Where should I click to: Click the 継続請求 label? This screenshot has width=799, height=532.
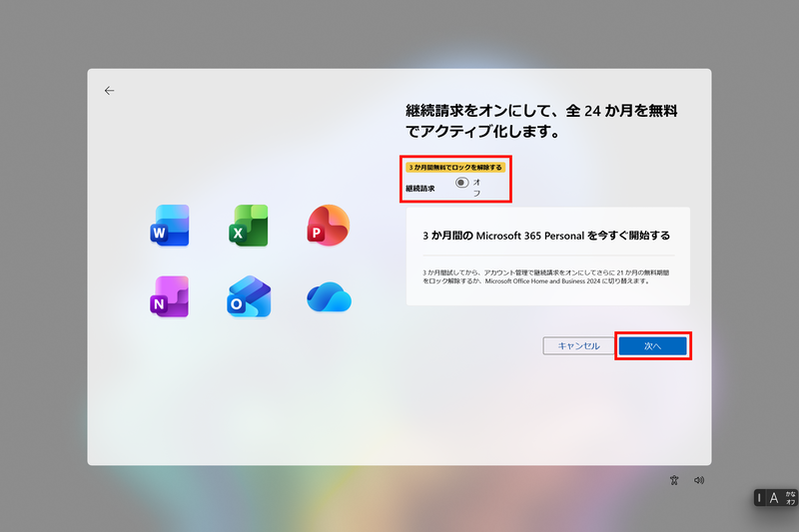click(420, 189)
